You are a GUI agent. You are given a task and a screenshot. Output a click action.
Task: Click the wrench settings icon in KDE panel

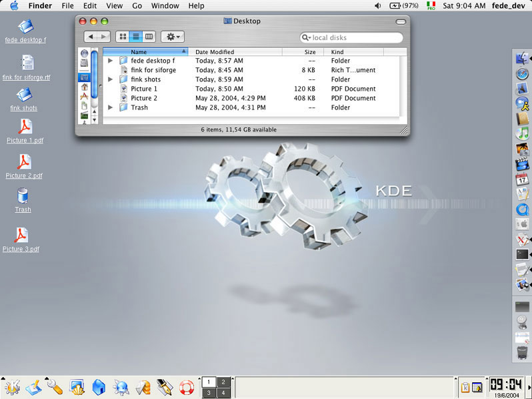point(55,388)
